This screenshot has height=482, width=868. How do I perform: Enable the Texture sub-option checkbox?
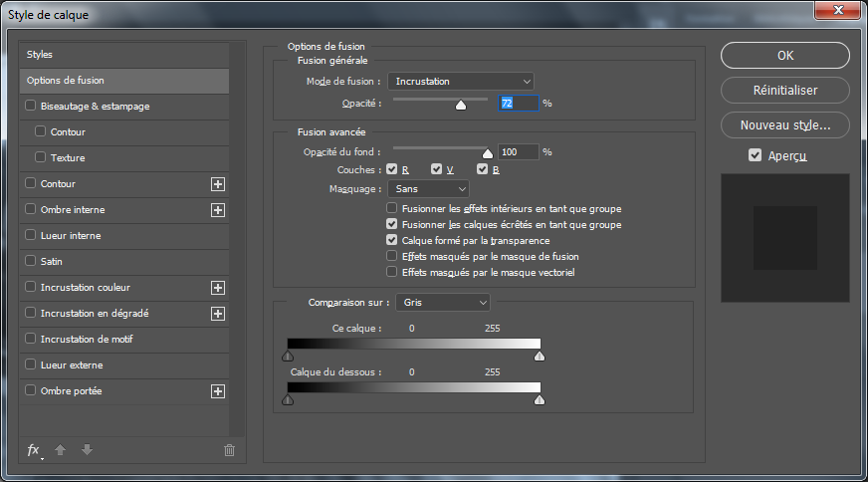[41, 156]
